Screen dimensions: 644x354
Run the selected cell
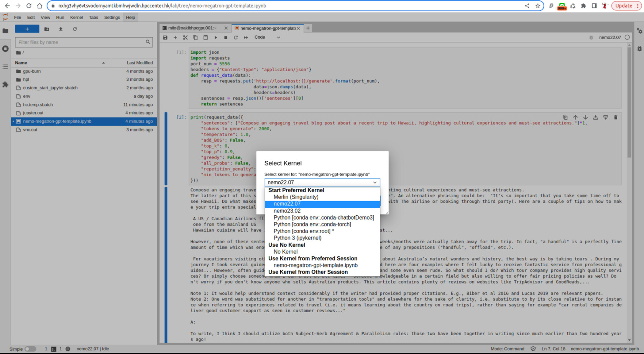(x=215, y=38)
